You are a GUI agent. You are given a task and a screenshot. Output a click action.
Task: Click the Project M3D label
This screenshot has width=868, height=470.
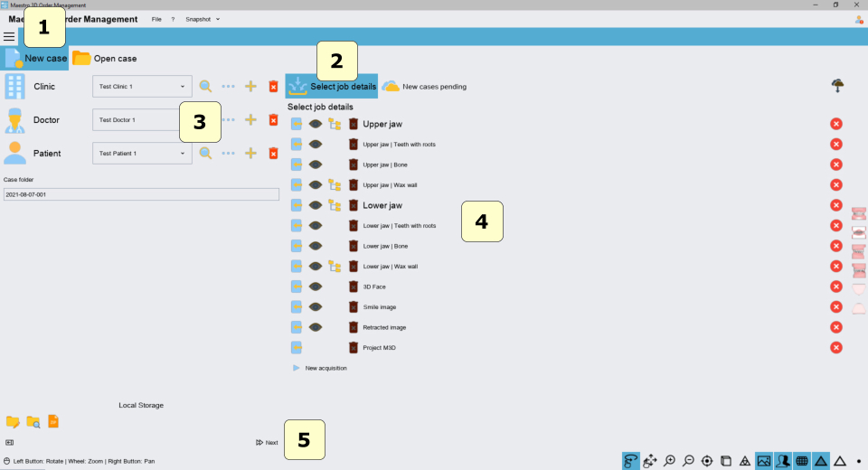379,348
